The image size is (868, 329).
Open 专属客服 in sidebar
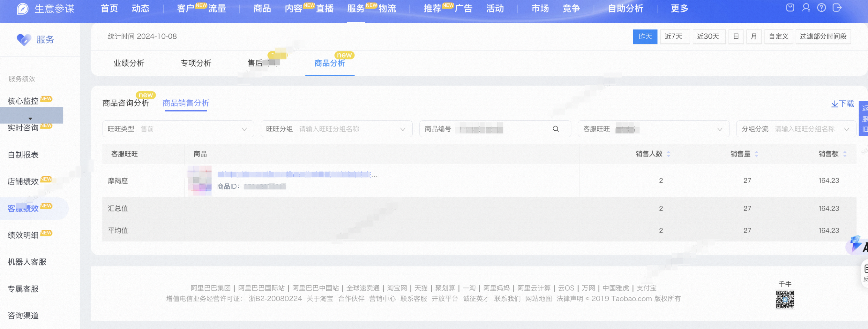(23, 289)
